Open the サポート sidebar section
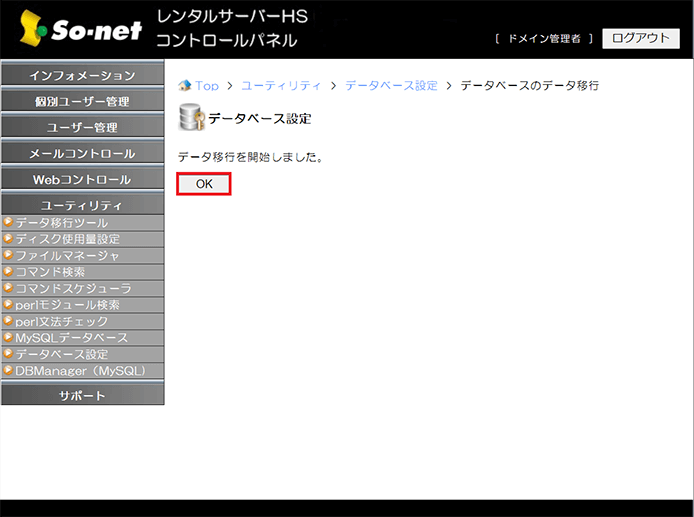Screen dimensions: 694x517 (x=82, y=396)
